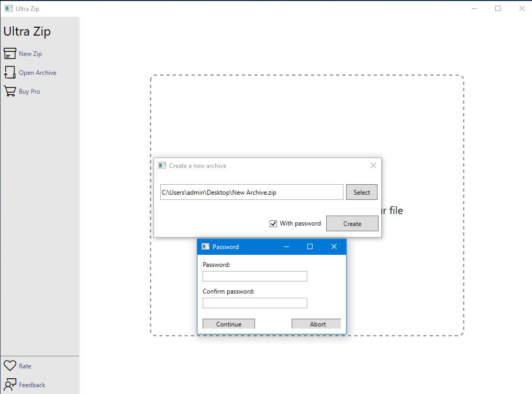Screen dimensions: 532x394
Task: Click the Feedback chat icon
Action: (x=10, y=384)
